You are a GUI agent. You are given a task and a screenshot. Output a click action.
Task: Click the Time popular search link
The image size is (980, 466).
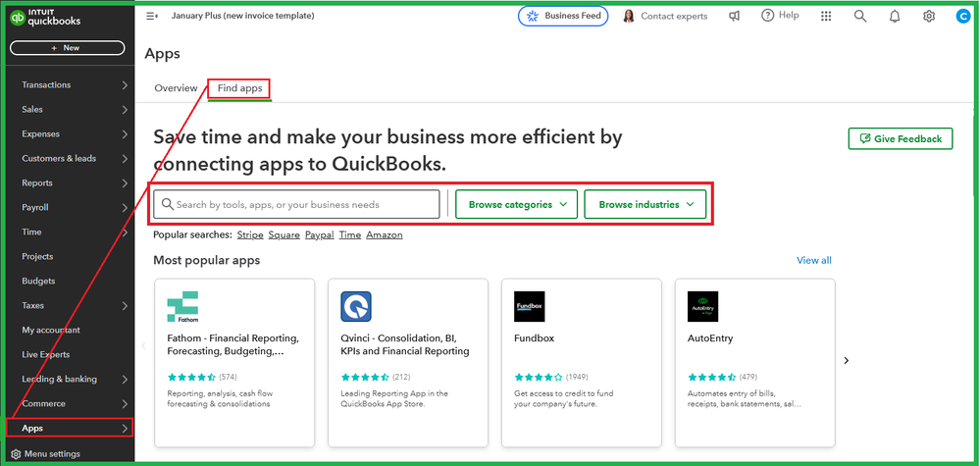point(350,235)
